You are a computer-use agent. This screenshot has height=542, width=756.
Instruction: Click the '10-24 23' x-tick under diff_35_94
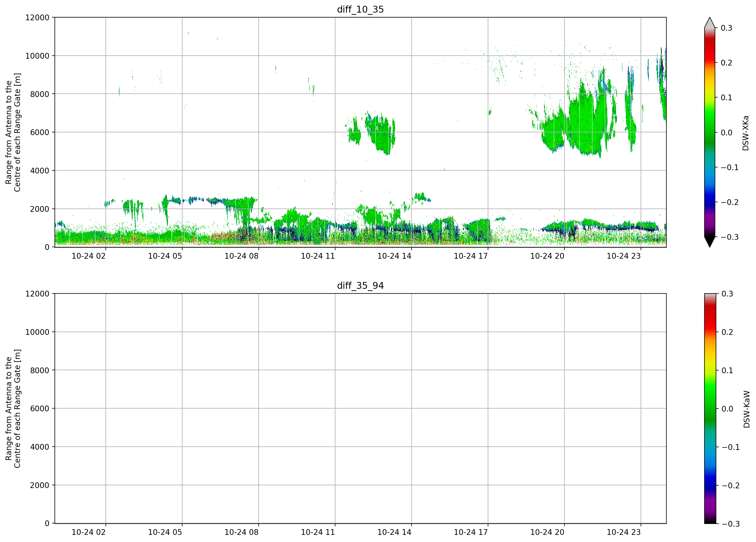click(624, 532)
